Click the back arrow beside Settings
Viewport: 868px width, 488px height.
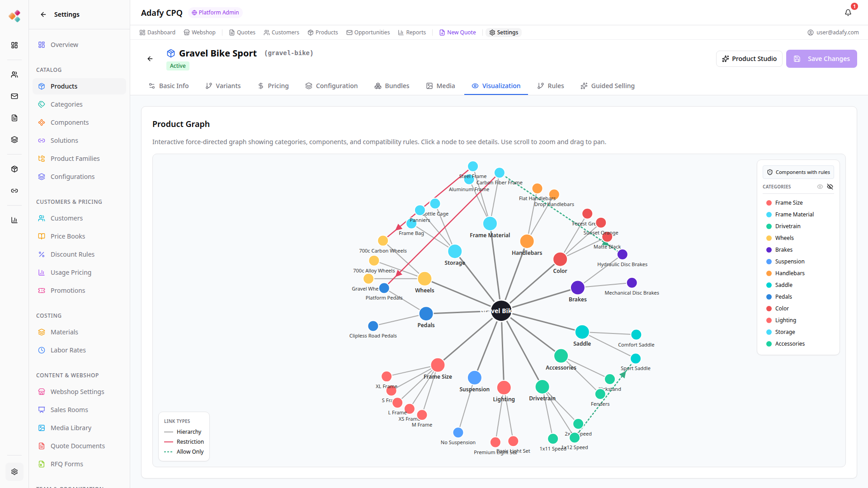coord(43,14)
